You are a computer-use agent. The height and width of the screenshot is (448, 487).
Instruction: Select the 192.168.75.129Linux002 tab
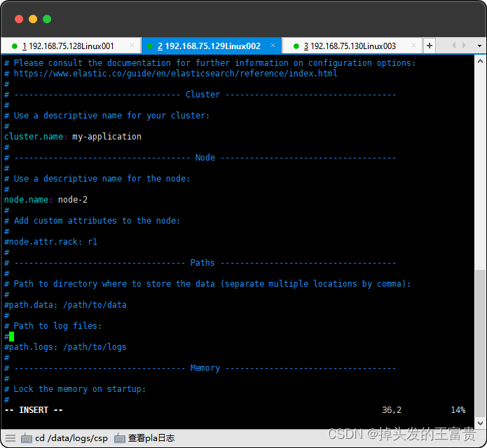coord(212,46)
